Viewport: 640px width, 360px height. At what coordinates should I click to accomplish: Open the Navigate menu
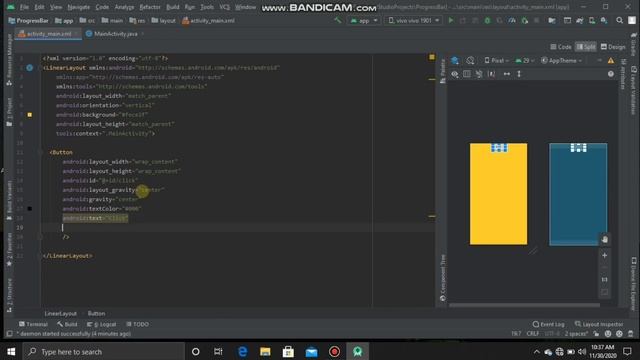(79, 7)
